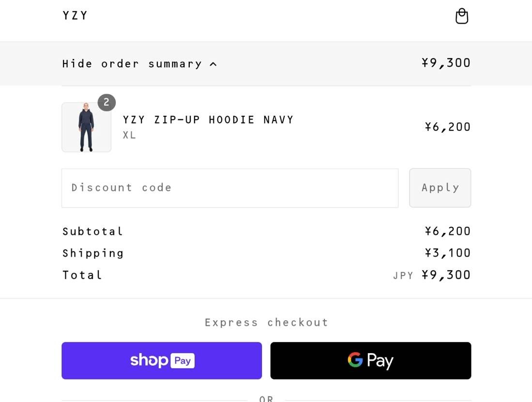Viewport: 532px width, 402px height.
Task: Open the shopping bag cart icon
Action: (x=461, y=16)
